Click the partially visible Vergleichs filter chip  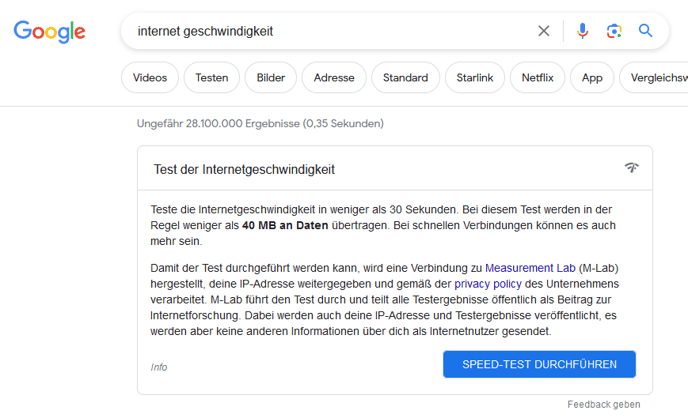(655, 78)
